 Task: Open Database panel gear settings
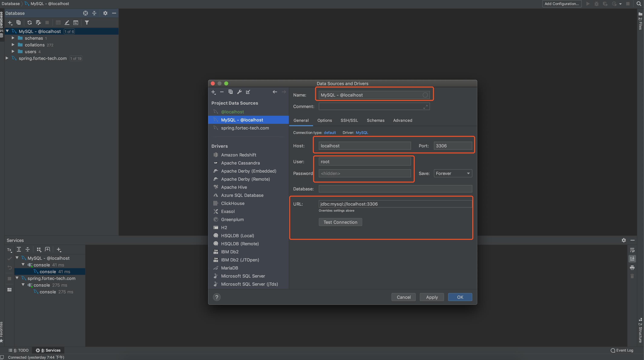pyautogui.click(x=105, y=13)
